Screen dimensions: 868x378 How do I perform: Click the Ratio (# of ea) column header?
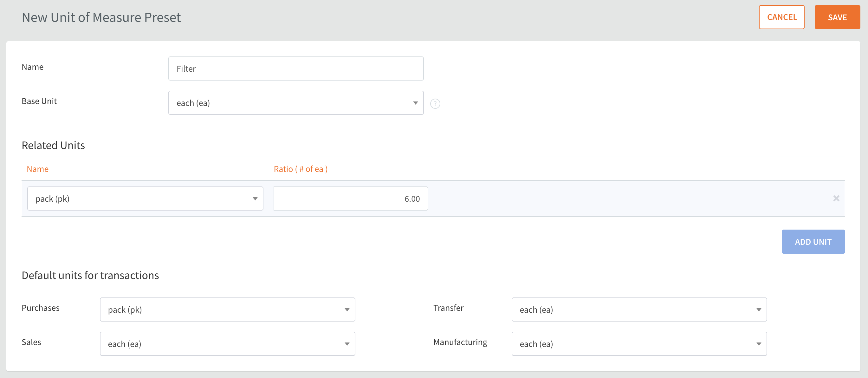(300, 169)
